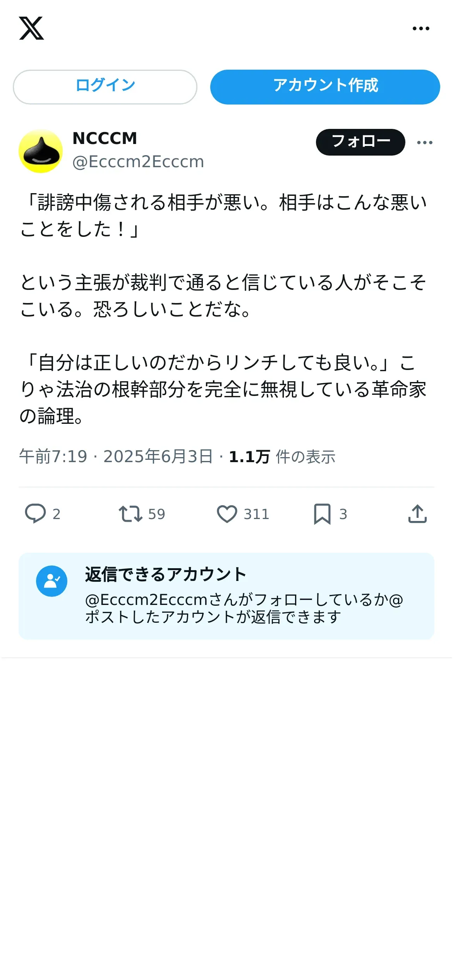Click the reply speech bubble icon
453x980 pixels.
click(35, 514)
